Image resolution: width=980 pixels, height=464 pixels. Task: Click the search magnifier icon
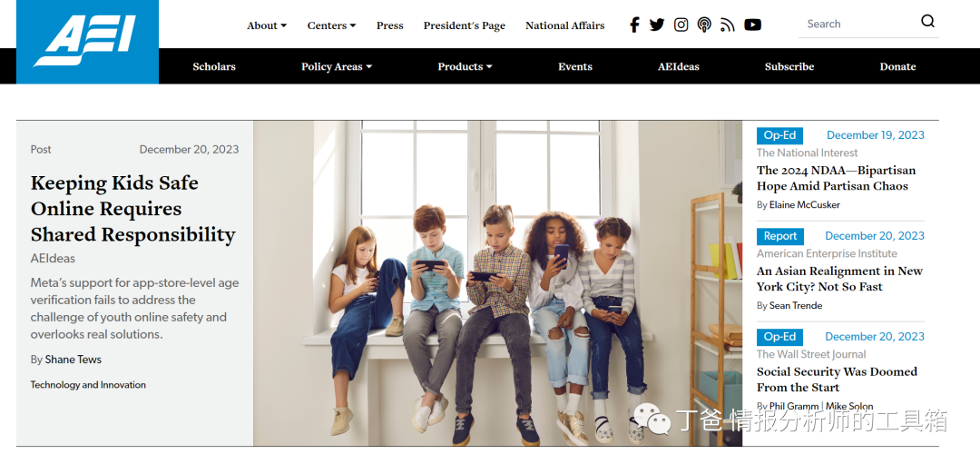(x=927, y=21)
